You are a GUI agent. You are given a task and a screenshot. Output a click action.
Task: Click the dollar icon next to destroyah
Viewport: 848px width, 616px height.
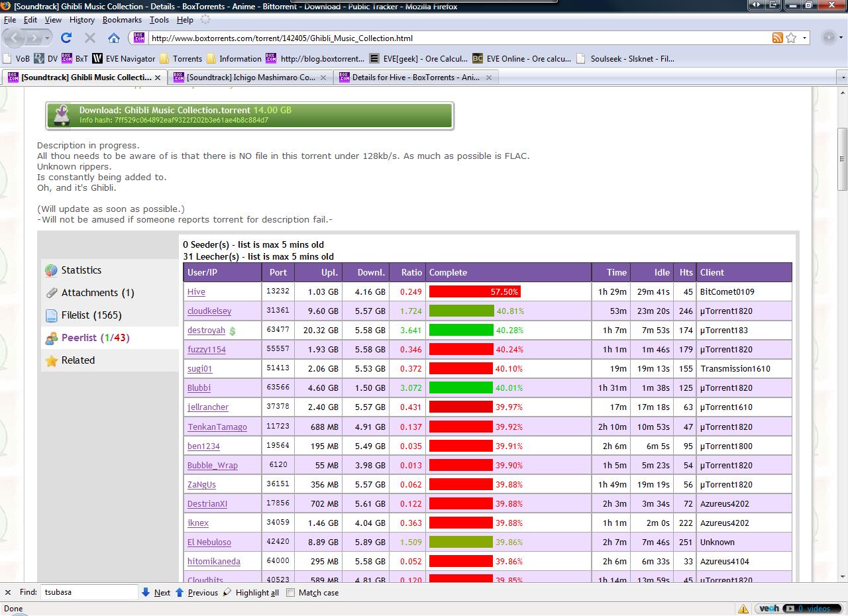(233, 331)
